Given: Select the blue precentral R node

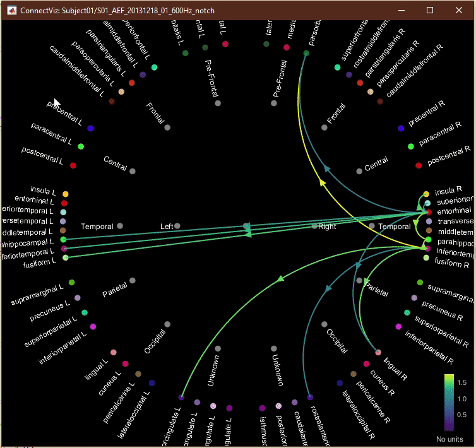Looking at the screenshot, I should (401, 128).
